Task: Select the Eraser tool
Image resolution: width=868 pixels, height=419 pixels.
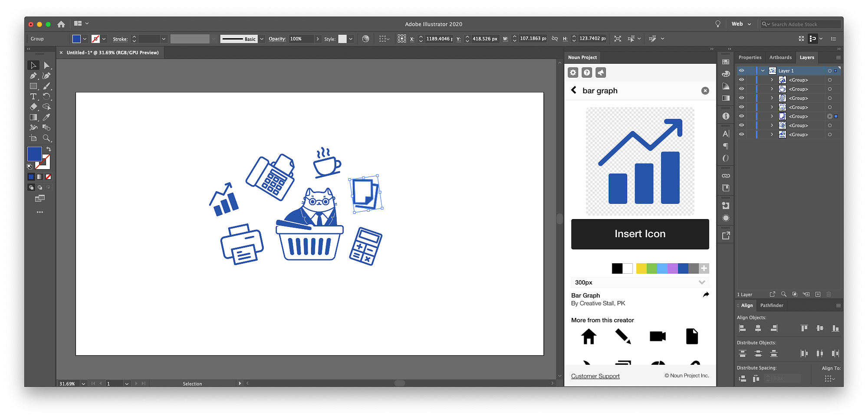Action: [33, 107]
